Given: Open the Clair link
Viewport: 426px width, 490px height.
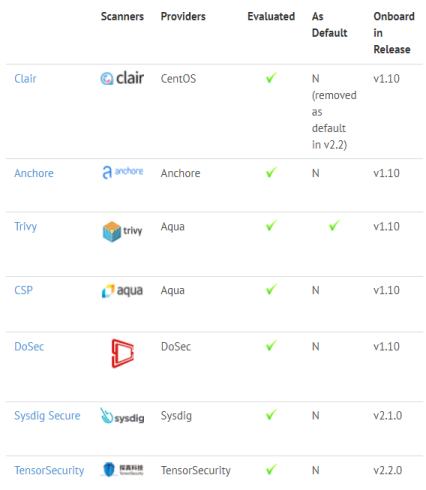Looking at the screenshot, I should [x=25, y=79].
